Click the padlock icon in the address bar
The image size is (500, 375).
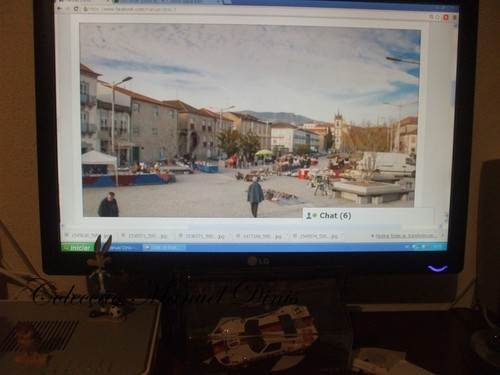pyautogui.click(x=85, y=9)
